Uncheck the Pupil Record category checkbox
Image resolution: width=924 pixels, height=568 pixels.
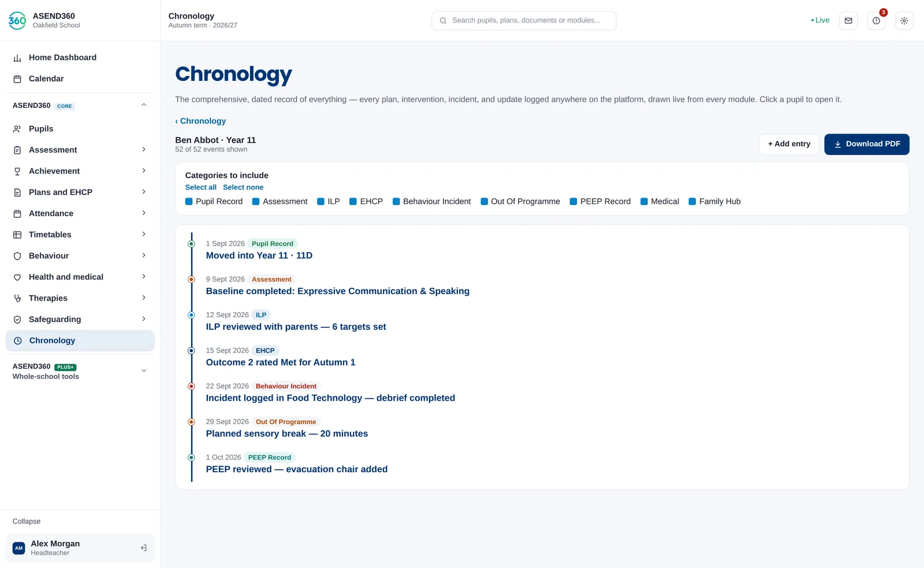189,202
